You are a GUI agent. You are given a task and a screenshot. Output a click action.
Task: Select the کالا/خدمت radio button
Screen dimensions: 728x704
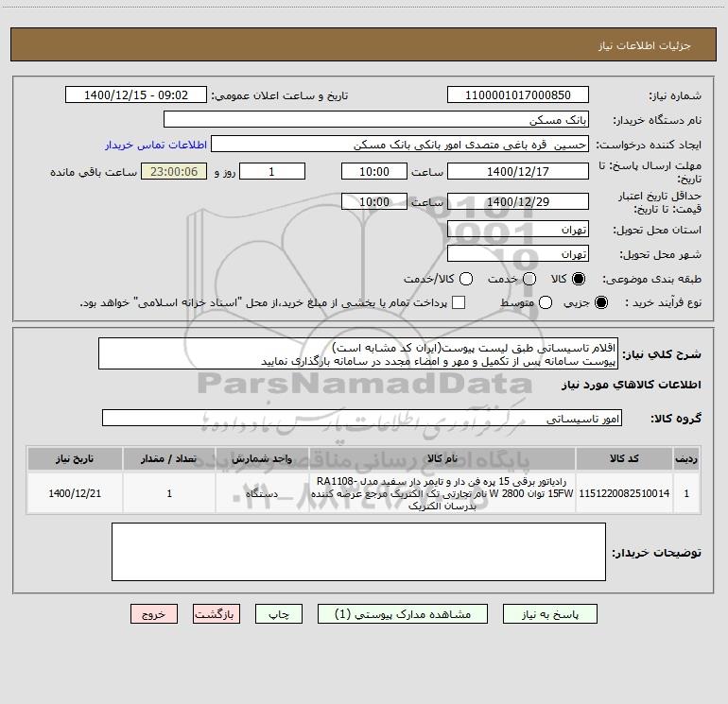[466, 279]
